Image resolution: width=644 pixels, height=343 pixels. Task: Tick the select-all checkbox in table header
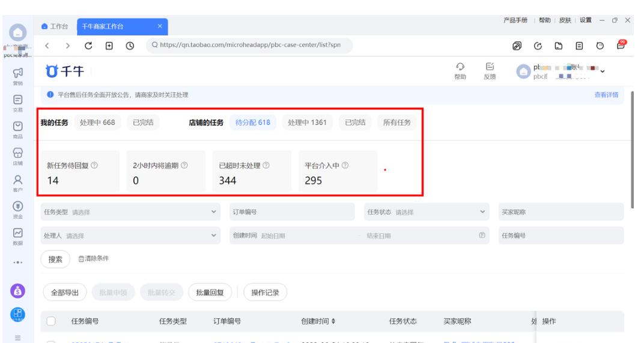click(51, 321)
